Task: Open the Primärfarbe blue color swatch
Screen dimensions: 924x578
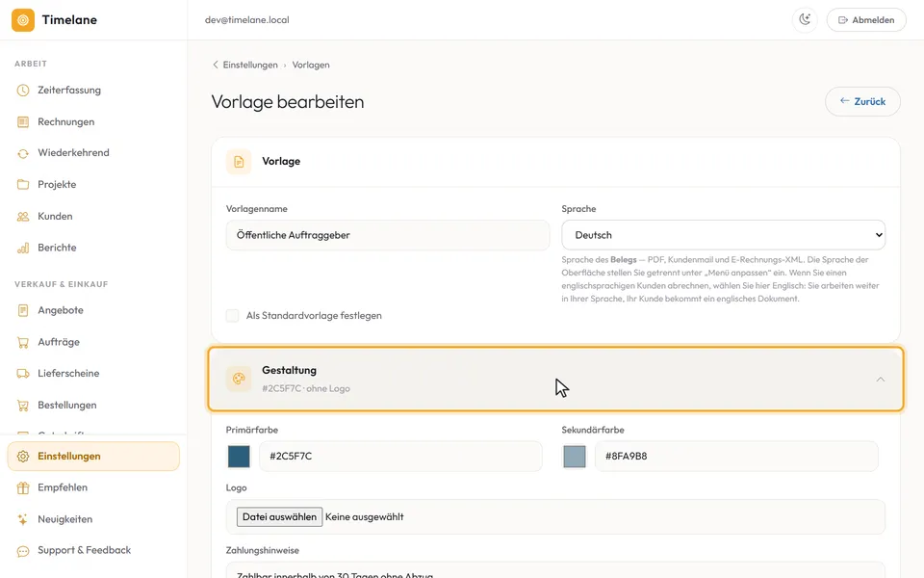Action: point(239,457)
